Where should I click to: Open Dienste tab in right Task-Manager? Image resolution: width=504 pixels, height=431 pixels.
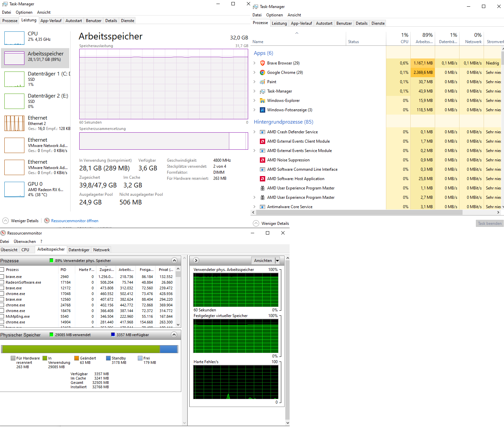tap(378, 23)
